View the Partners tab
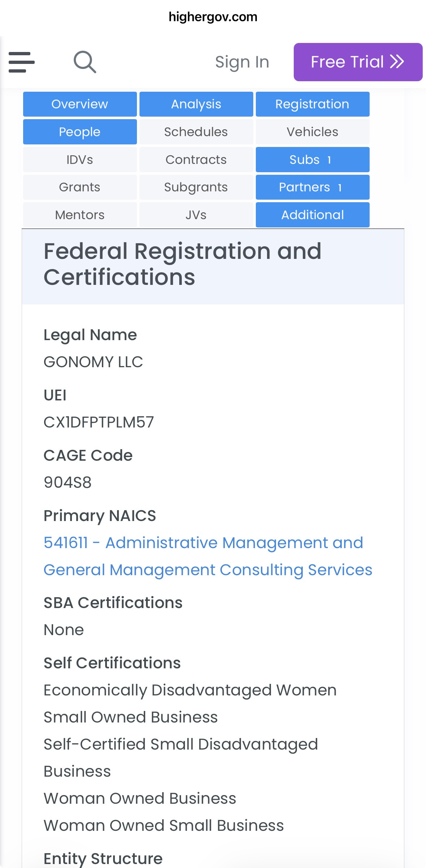Viewport: 426px width, 868px height. tap(313, 187)
